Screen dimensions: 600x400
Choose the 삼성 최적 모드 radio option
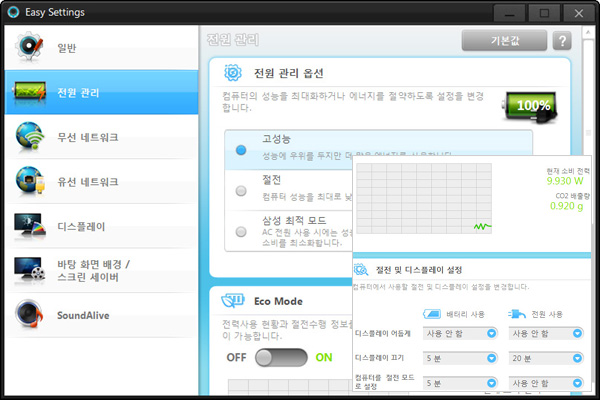click(241, 231)
